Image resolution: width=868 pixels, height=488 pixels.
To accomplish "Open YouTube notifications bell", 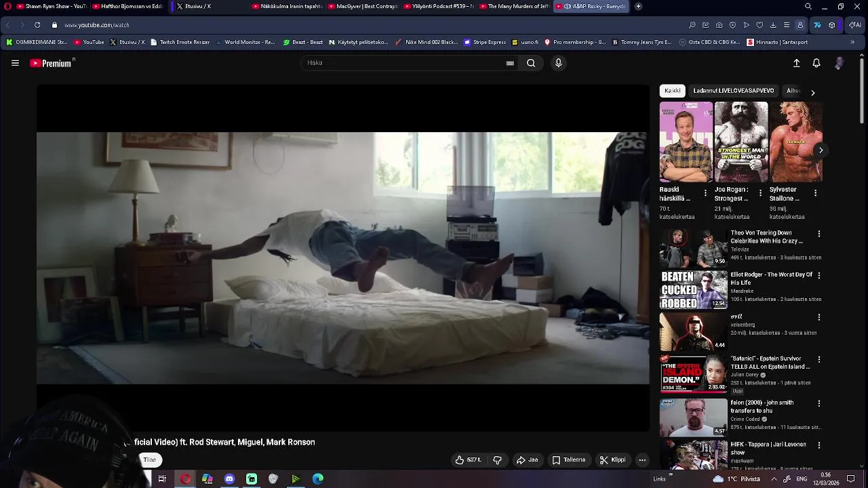I will pos(816,63).
